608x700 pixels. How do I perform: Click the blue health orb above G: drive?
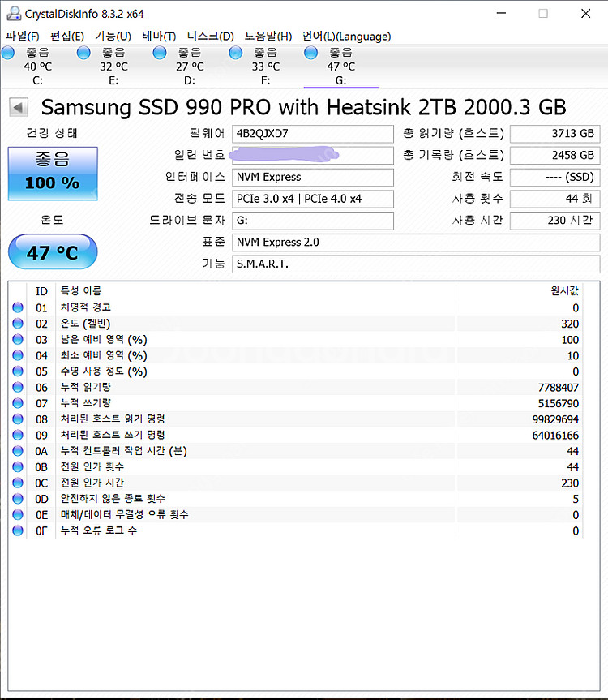pyautogui.click(x=311, y=53)
